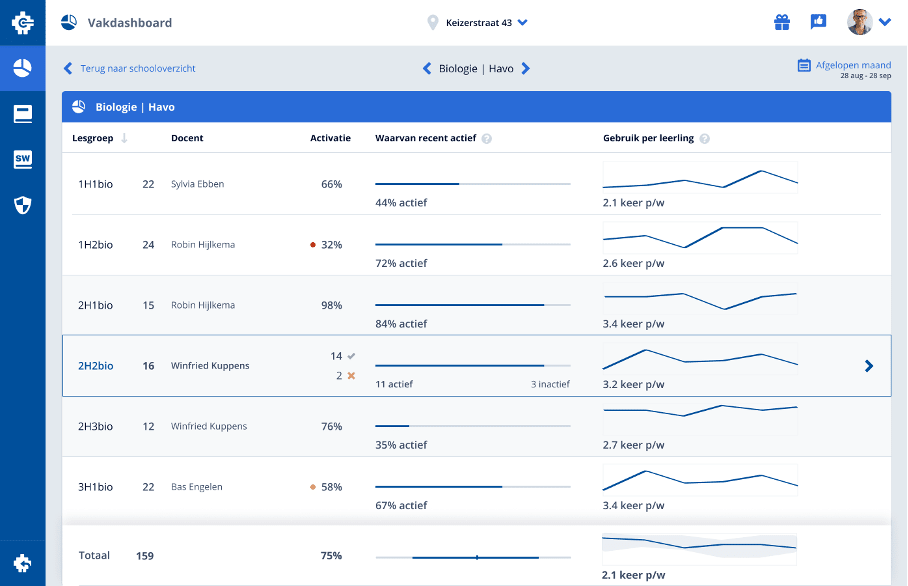Image resolution: width=908 pixels, height=586 pixels.
Task: Click the 3H1bio activity progress bar
Action: click(472, 487)
